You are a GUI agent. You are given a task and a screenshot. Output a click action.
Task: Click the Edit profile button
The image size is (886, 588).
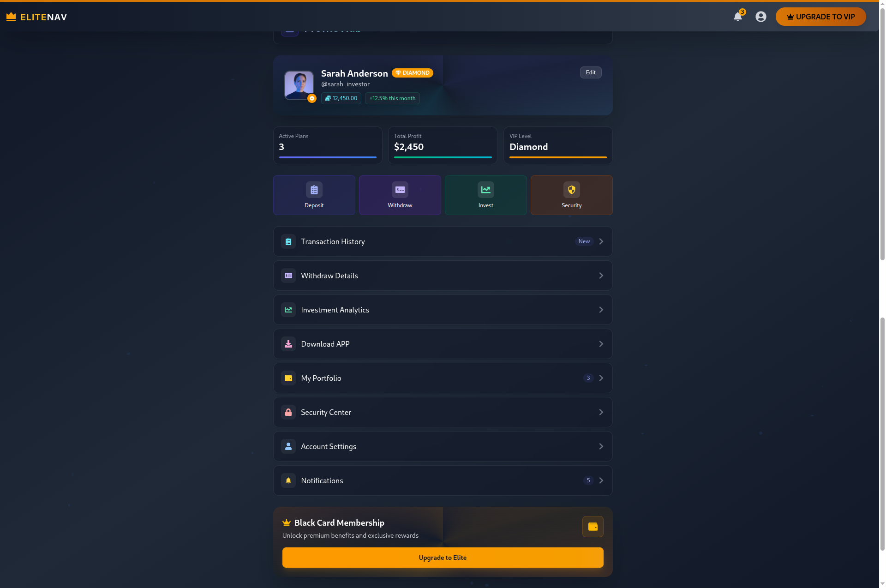(590, 72)
